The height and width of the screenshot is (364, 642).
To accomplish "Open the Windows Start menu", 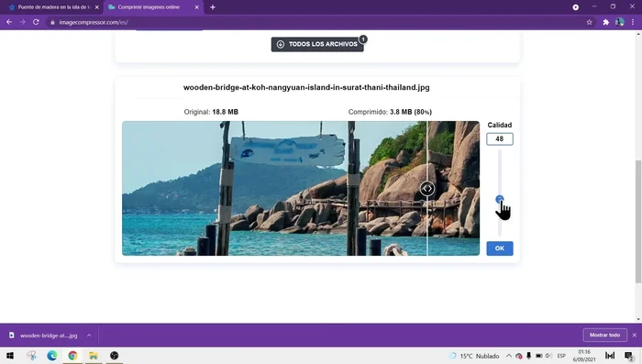I will 10,356.
